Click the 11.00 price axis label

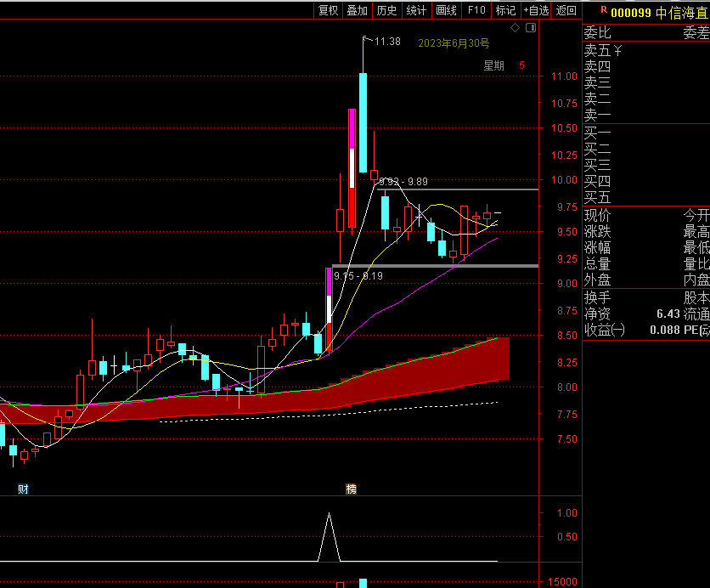[564, 76]
